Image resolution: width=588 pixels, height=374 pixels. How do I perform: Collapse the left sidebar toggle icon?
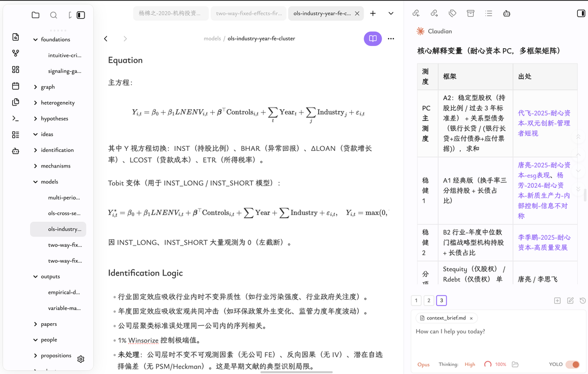pyautogui.click(x=81, y=15)
